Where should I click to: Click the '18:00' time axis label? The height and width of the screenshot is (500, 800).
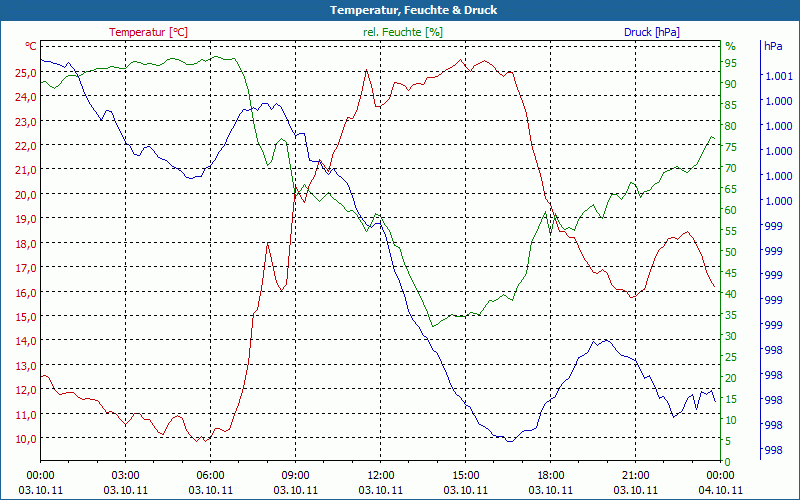click(x=551, y=476)
